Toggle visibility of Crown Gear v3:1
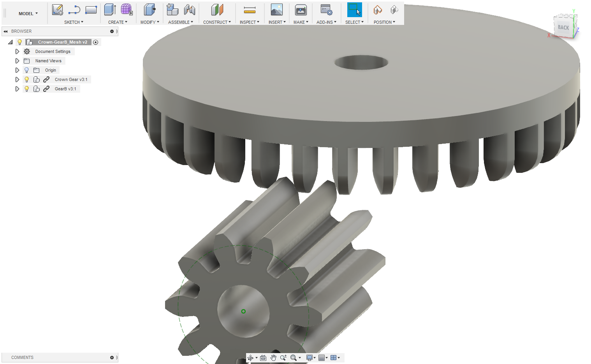This screenshot has height=364, width=591. tap(26, 79)
